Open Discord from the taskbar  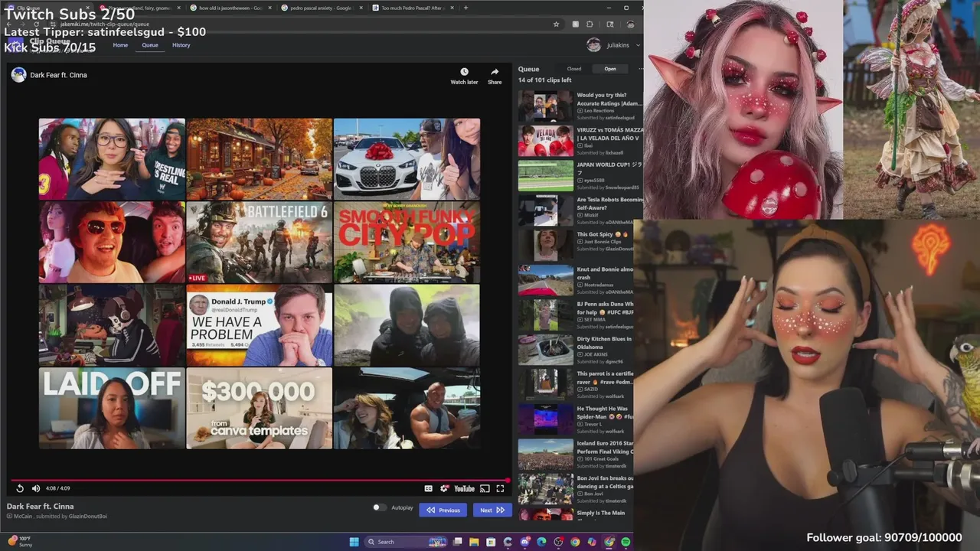(524, 542)
